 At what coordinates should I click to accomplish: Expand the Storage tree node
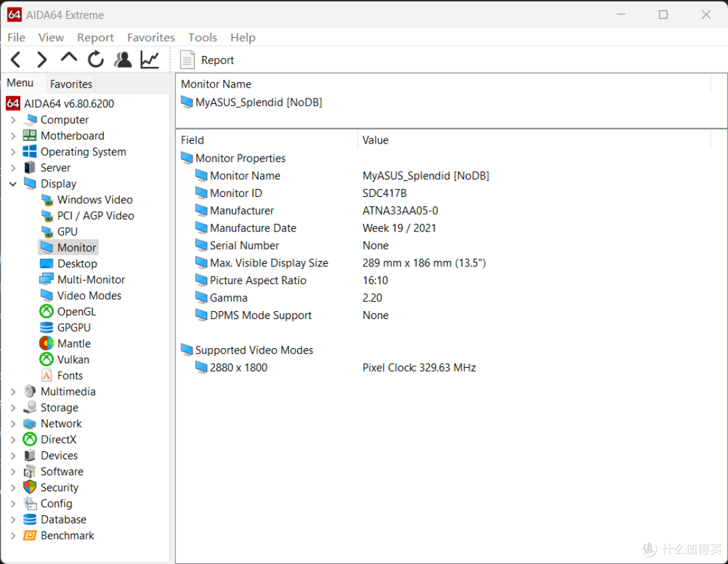(x=13, y=407)
